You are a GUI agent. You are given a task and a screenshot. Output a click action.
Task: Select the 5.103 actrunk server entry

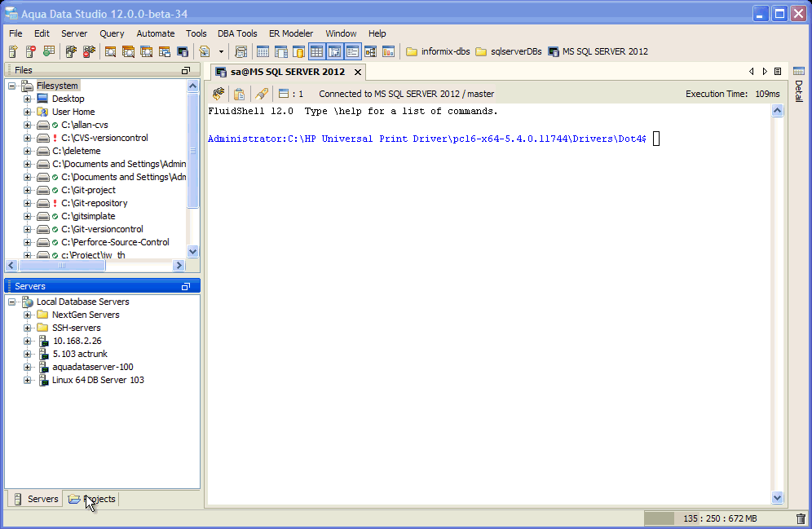[80, 354]
